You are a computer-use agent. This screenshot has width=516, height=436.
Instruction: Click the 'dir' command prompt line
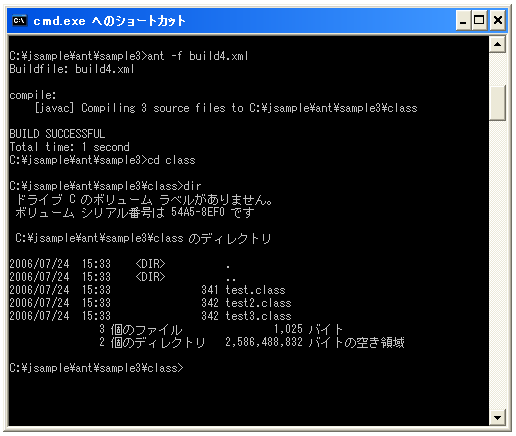[105, 186]
